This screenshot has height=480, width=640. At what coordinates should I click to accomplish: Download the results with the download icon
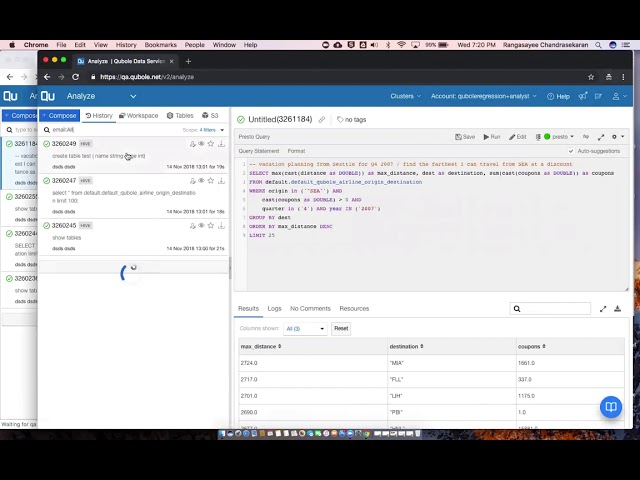(x=618, y=309)
